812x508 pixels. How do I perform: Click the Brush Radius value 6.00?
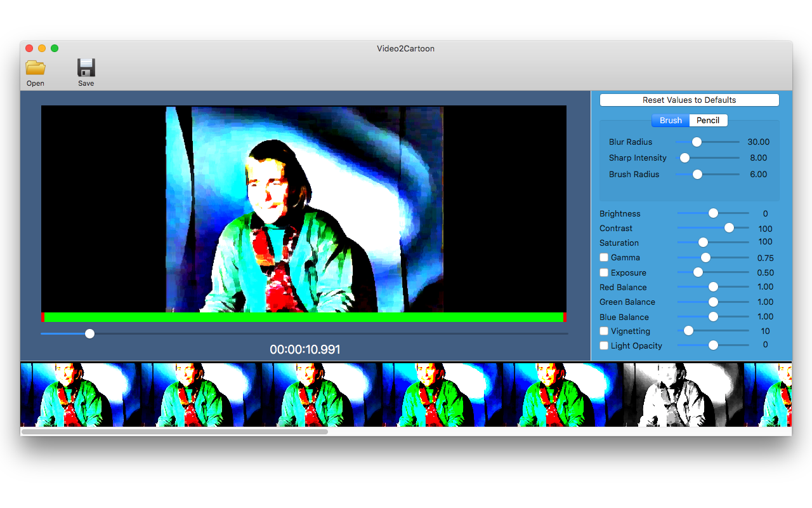[758, 175]
